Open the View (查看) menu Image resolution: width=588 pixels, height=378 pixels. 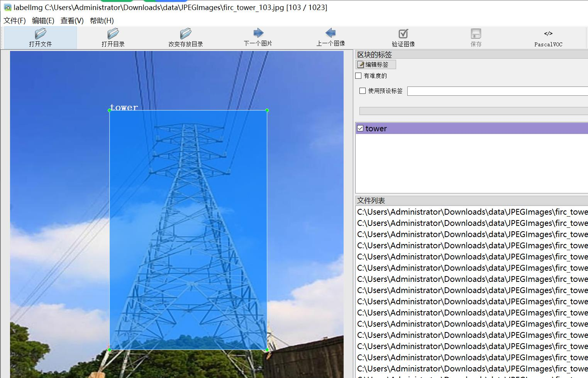coord(72,21)
